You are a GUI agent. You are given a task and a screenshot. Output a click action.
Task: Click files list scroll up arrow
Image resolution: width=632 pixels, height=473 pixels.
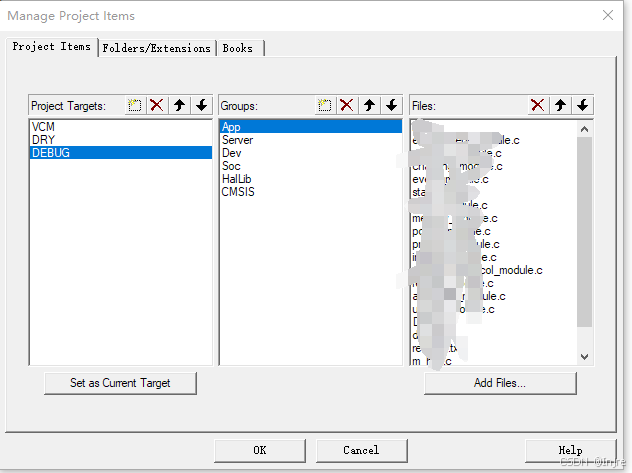coord(584,129)
